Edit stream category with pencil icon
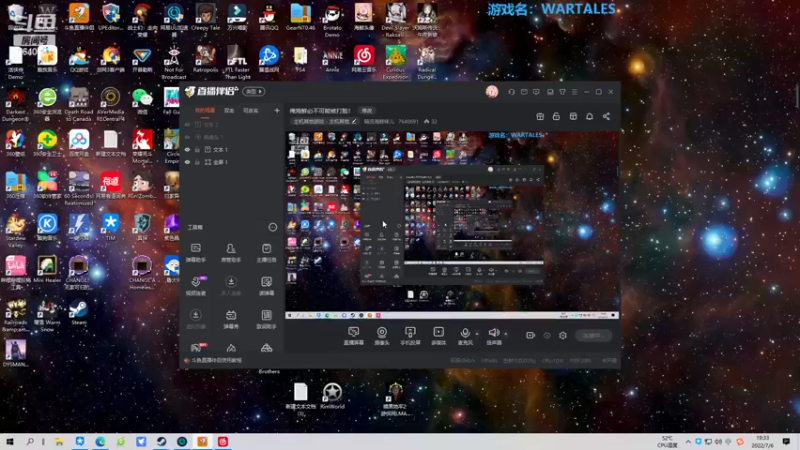 click(x=354, y=121)
